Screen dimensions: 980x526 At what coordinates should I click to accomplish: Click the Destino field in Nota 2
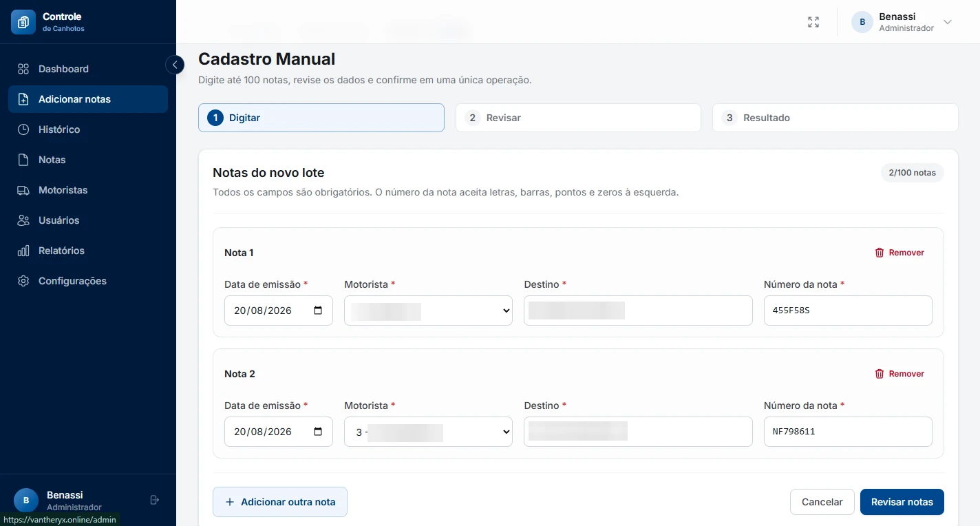click(638, 432)
